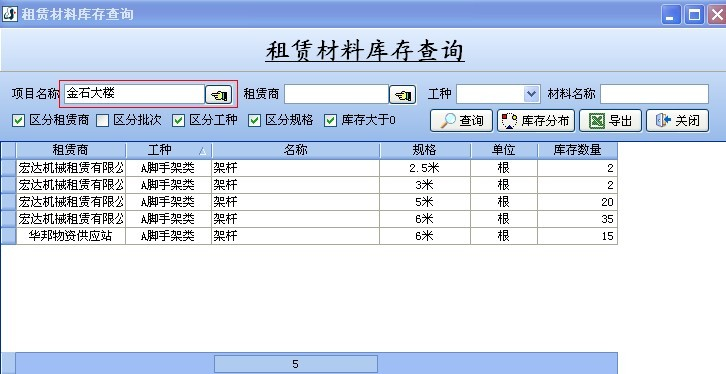Enable the 区分批次 checkbox
The height and width of the screenshot is (374, 726).
[x=102, y=121]
